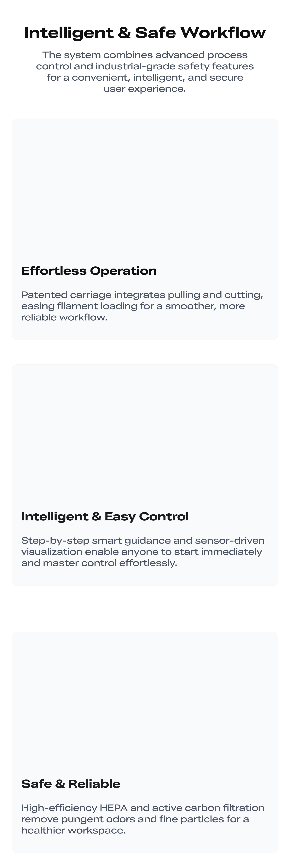The width and height of the screenshot is (290, 868).
Task: Click "user experience." in the intro paragraph
Action: (145, 89)
